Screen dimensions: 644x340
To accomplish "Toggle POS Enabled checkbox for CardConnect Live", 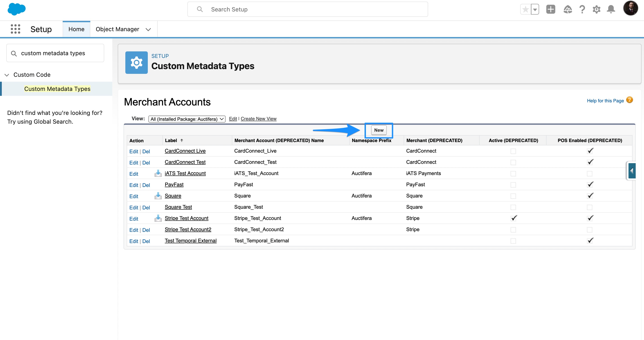I will pyautogui.click(x=590, y=151).
